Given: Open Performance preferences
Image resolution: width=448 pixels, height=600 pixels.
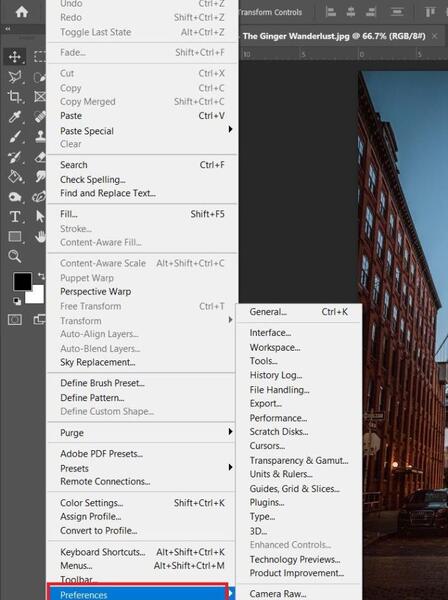Looking at the screenshot, I should point(299,418).
